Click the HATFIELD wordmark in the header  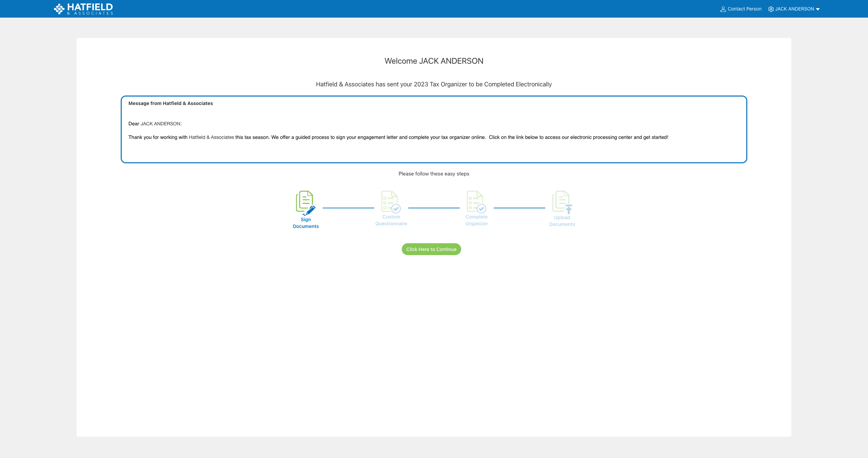tap(90, 6)
